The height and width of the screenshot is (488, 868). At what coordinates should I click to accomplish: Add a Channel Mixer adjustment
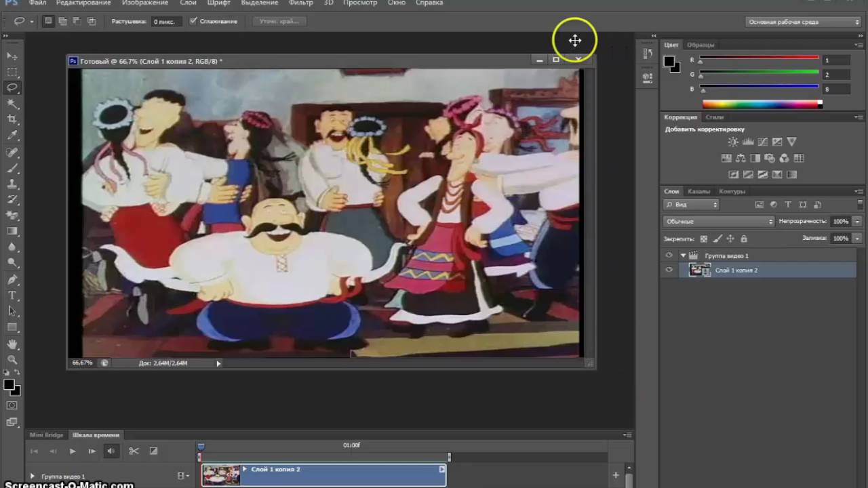point(784,158)
